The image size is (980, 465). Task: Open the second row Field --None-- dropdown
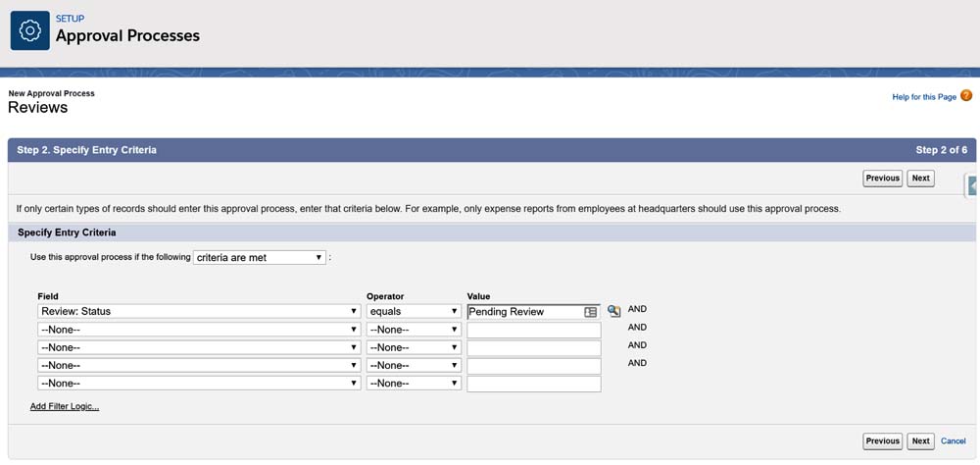[x=199, y=330]
